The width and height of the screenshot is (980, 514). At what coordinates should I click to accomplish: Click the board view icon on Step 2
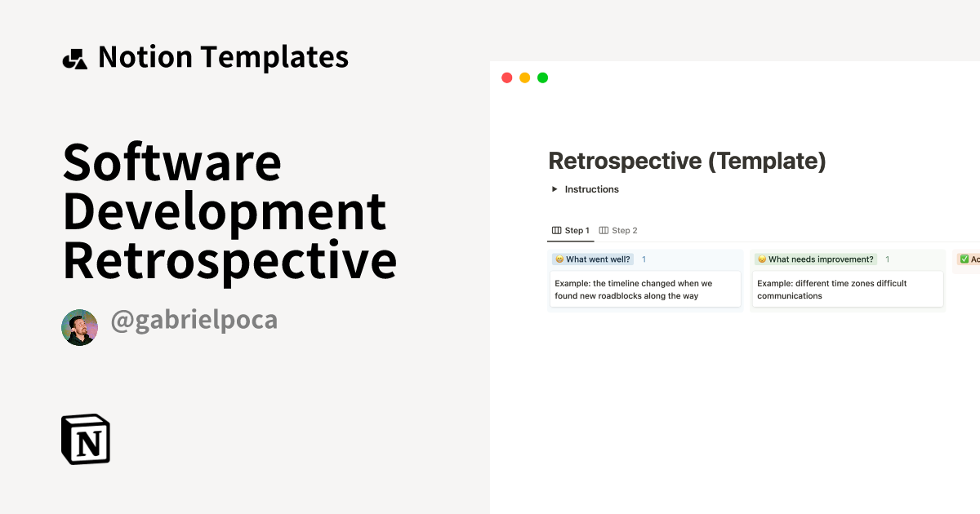click(x=603, y=230)
